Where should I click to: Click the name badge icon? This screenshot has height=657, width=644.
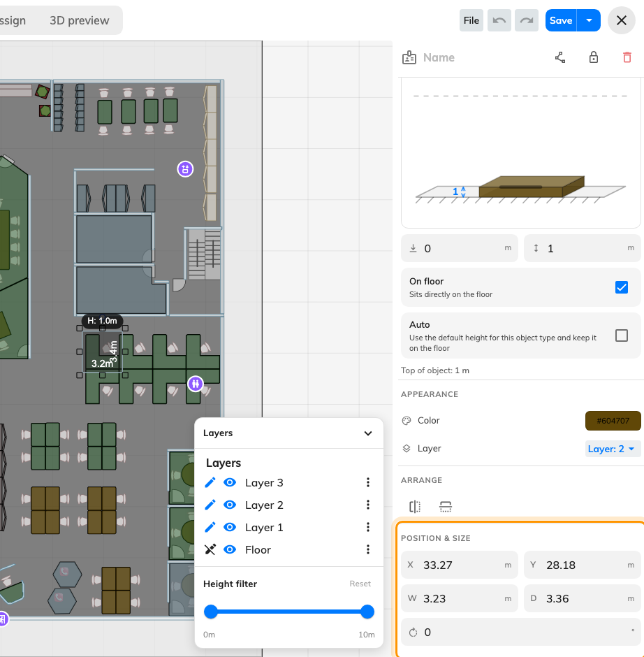[409, 57]
